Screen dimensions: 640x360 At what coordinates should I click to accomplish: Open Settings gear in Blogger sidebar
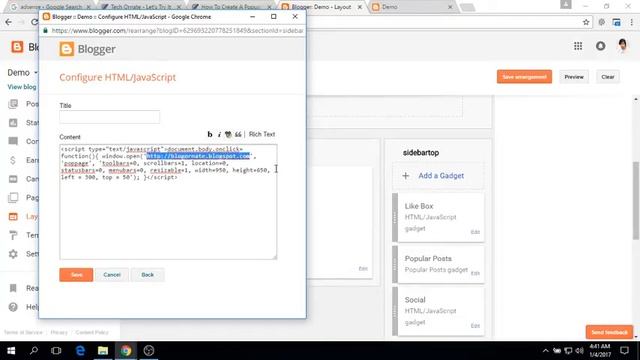[x=13, y=254]
